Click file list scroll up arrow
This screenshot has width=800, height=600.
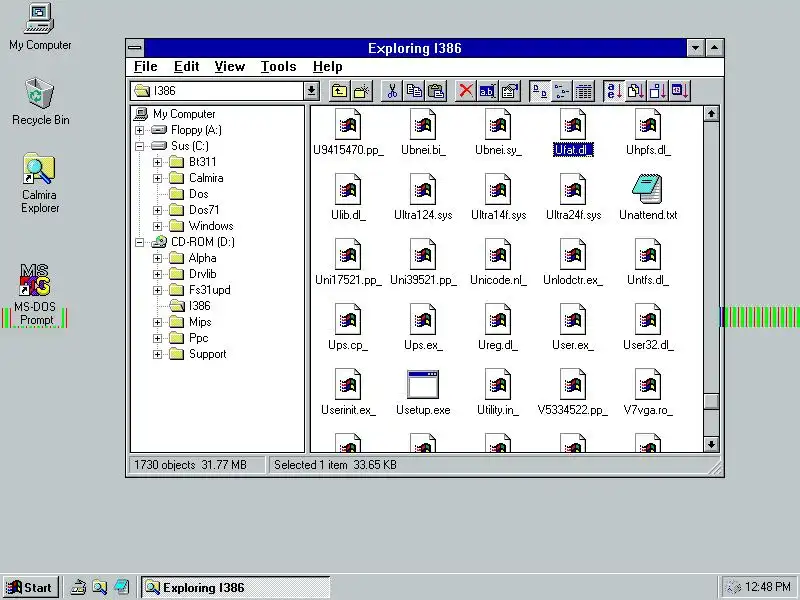click(711, 114)
